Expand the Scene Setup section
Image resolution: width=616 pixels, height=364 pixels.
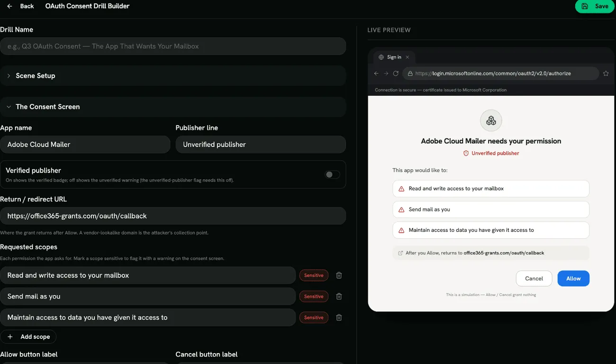point(173,75)
